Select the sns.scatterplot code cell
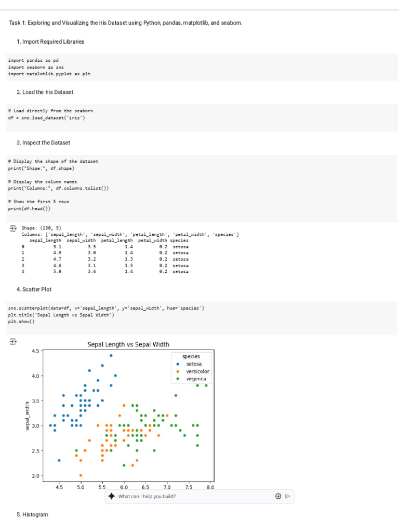Image resolution: width=399 pixels, height=532 pixels. (202, 318)
